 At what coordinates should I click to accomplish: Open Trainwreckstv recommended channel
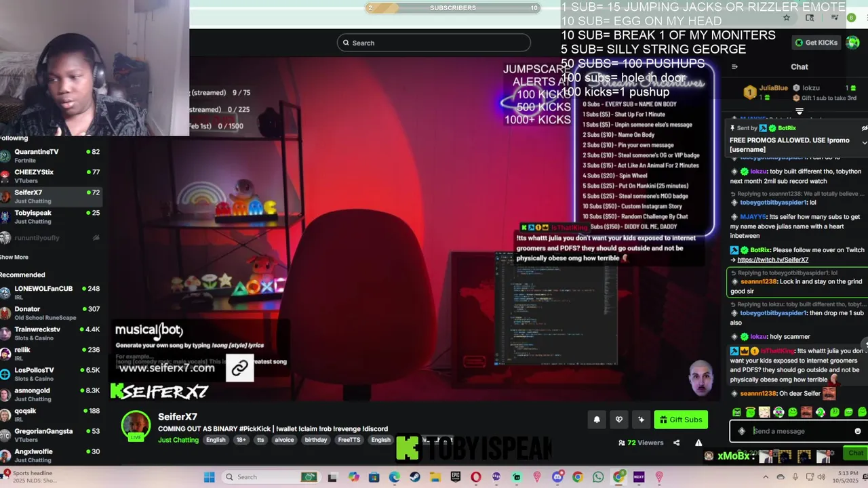(x=51, y=333)
